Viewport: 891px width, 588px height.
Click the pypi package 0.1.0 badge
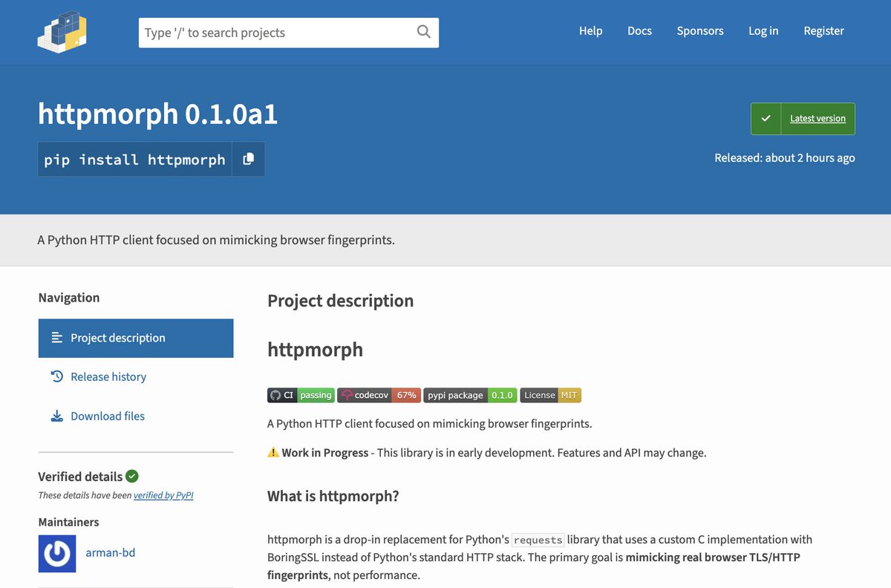click(x=470, y=395)
